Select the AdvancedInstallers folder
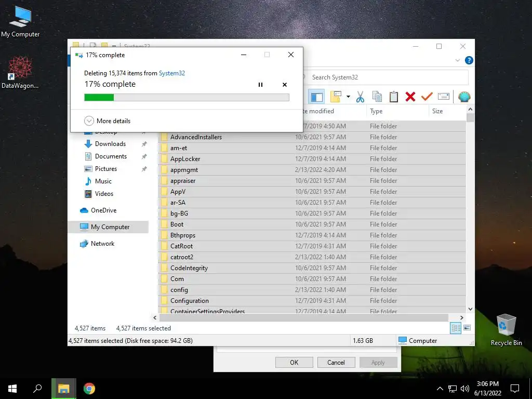The height and width of the screenshot is (399, 532). [x=312, y=137]
